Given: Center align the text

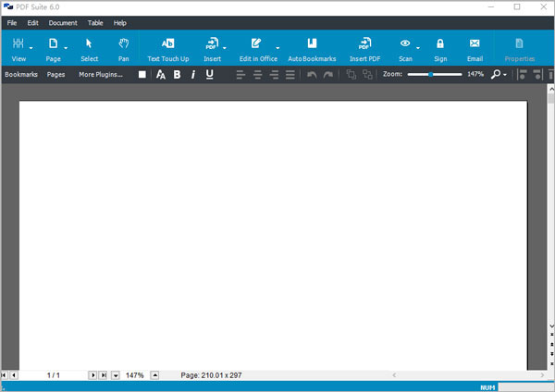Looking at the screenshot, I should (258, 74).
